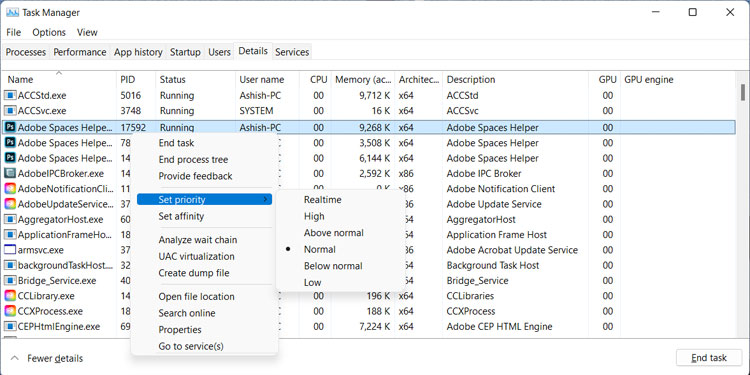Click the ApplicationFrameHost process icon
750x375 pixels.
10,235
